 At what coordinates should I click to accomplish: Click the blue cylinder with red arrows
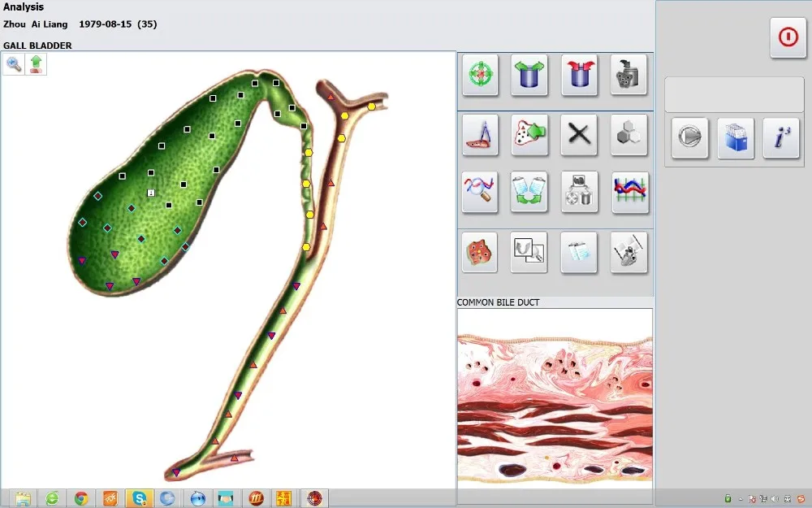click(x=579, y=76)
